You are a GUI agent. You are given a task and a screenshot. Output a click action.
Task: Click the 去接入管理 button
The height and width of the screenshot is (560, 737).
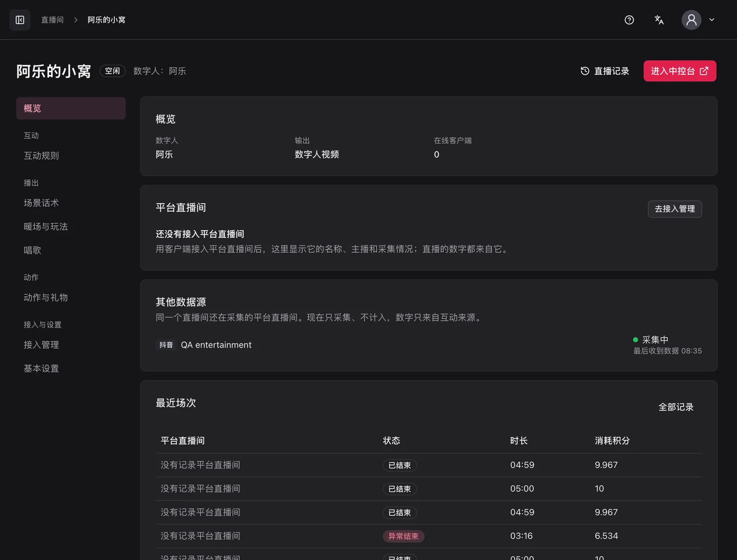(x=675, y=209)
